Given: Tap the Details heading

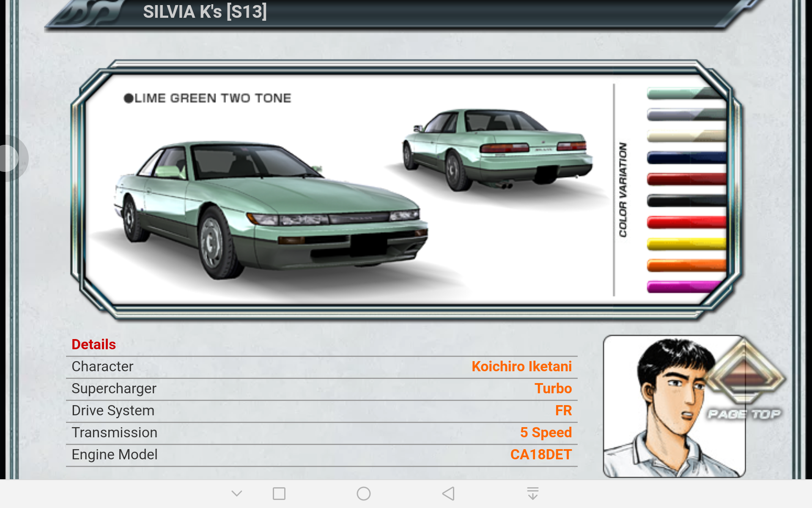Looking at the screenshot, I should tap(94, 345).
